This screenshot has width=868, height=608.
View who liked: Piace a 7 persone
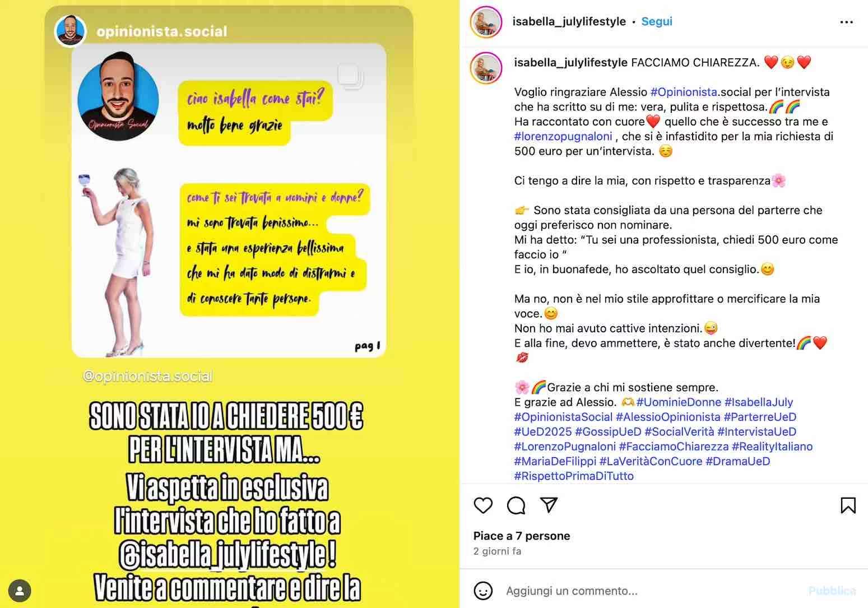coord(522,536)
